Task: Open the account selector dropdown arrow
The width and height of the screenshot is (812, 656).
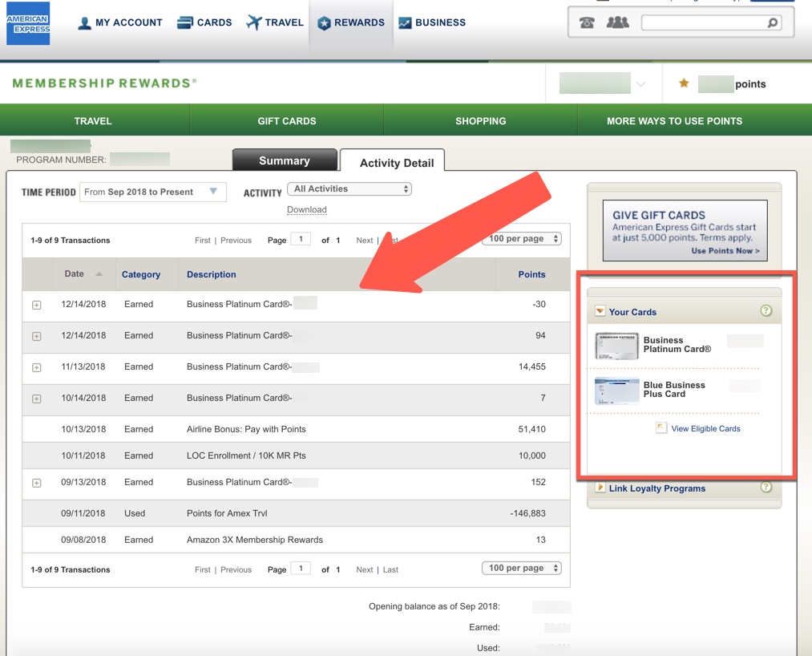Action: click(640, 84)
